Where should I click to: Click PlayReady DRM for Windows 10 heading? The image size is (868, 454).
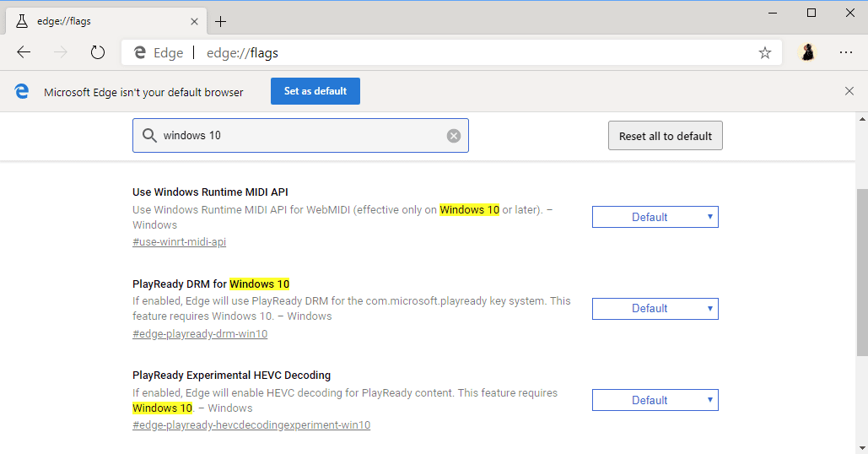(211, 284)
